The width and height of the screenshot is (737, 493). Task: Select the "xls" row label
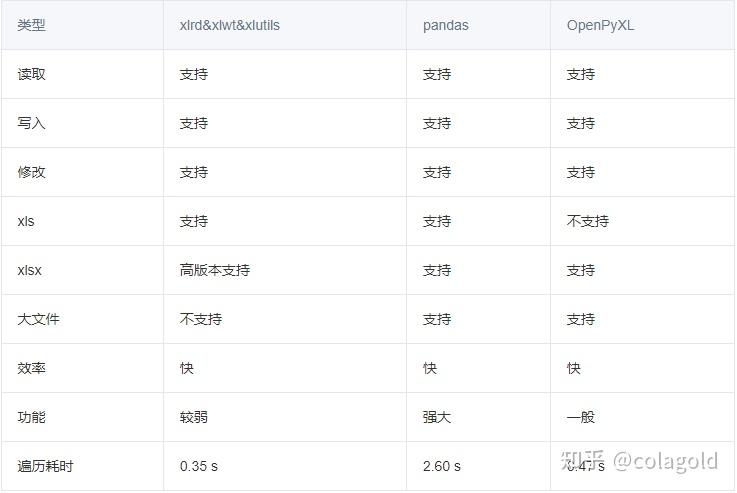(x=26, y=221)
